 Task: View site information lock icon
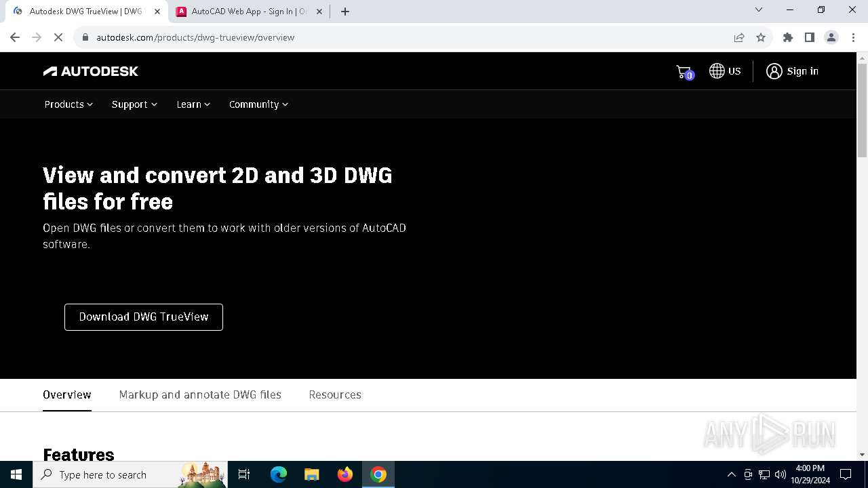tap(85, 37)
